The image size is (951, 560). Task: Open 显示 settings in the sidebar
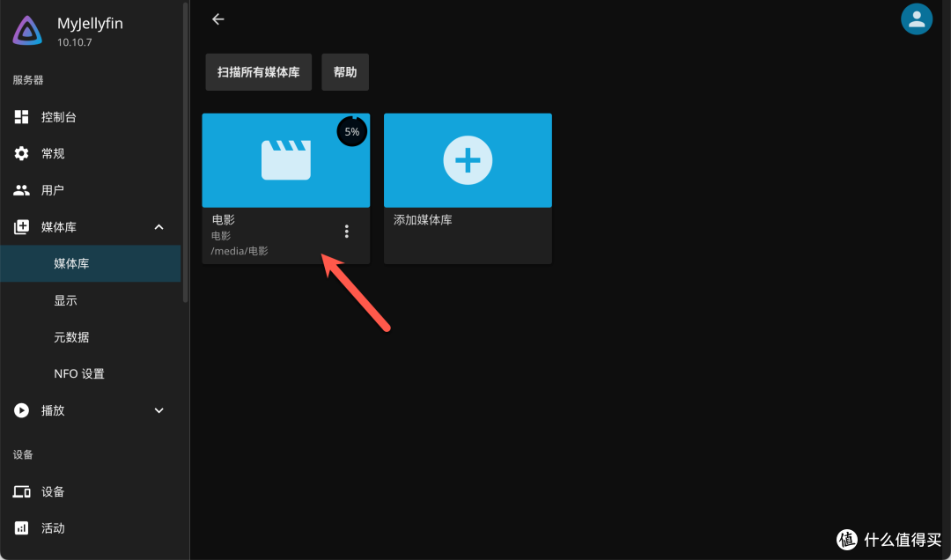tap(91, 300)
